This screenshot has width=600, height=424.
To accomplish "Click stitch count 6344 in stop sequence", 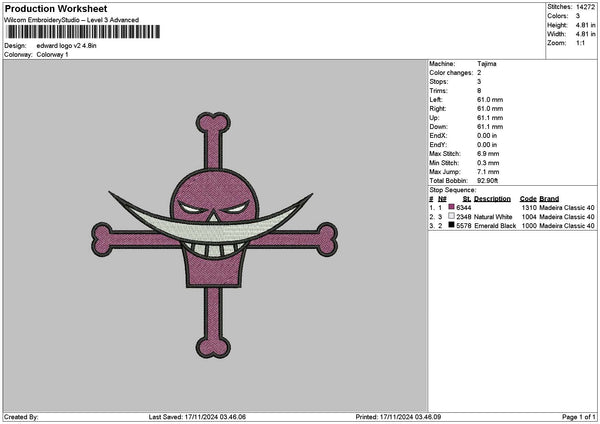I will click(x=464, y=208).
